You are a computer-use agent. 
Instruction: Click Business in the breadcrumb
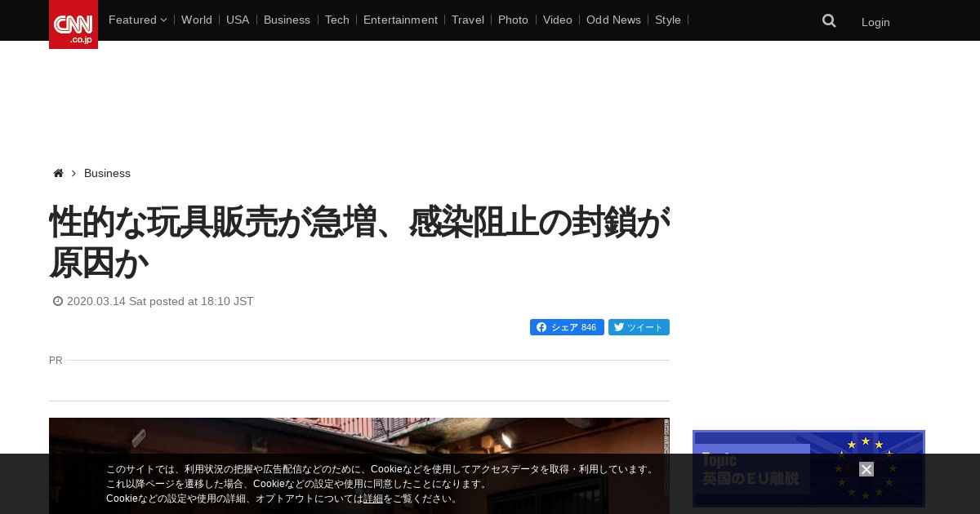click(107, 173)
